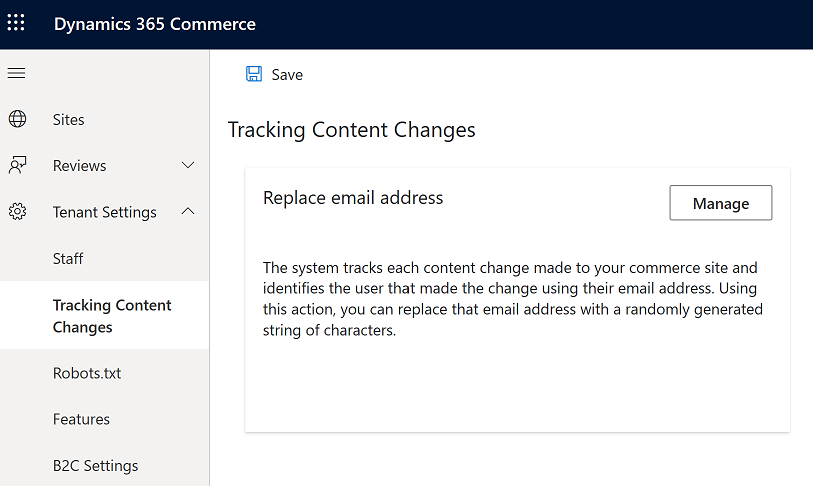Click the Tenant Settings gear icon
Viewport: 813px width, 486px height.
coord(17,212)
